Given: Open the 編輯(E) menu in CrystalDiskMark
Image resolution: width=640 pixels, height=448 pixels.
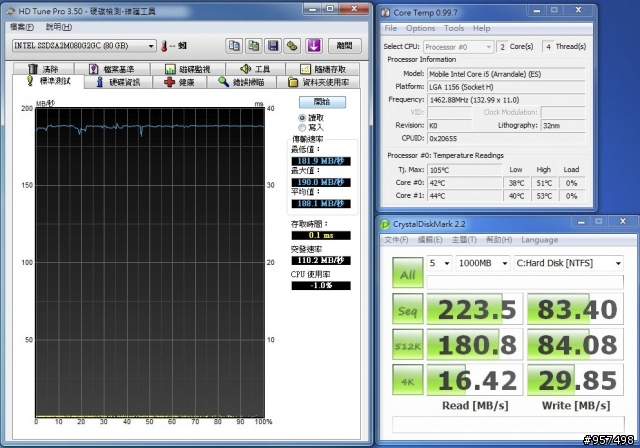Looking at the screenshot, I should point(430,240).
